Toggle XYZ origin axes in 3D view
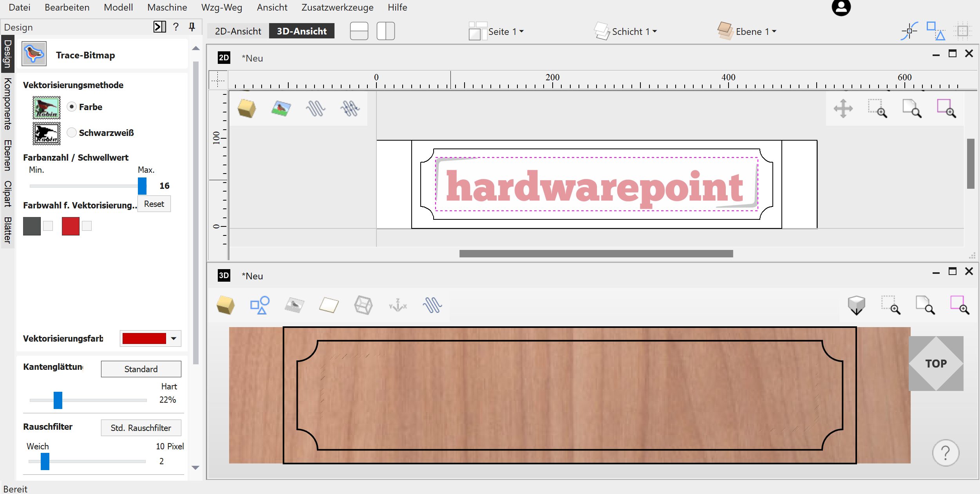980x494 pixels. 398,305
